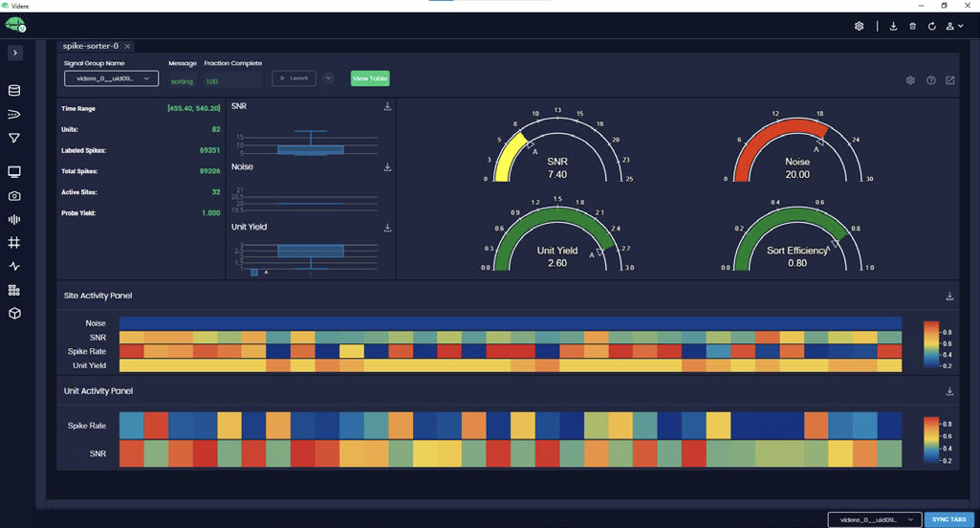
Task: Click the sorting Message field
Action: [182, 81]
